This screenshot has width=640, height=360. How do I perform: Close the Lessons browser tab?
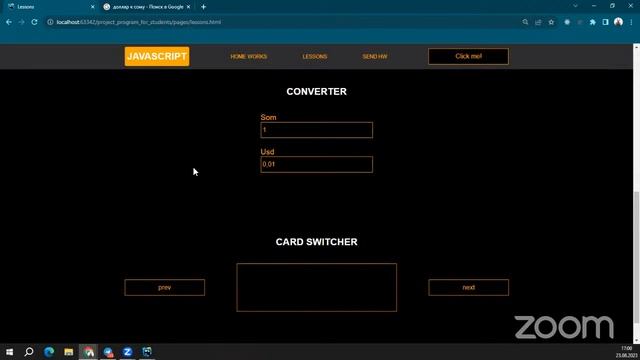(92, 7)
